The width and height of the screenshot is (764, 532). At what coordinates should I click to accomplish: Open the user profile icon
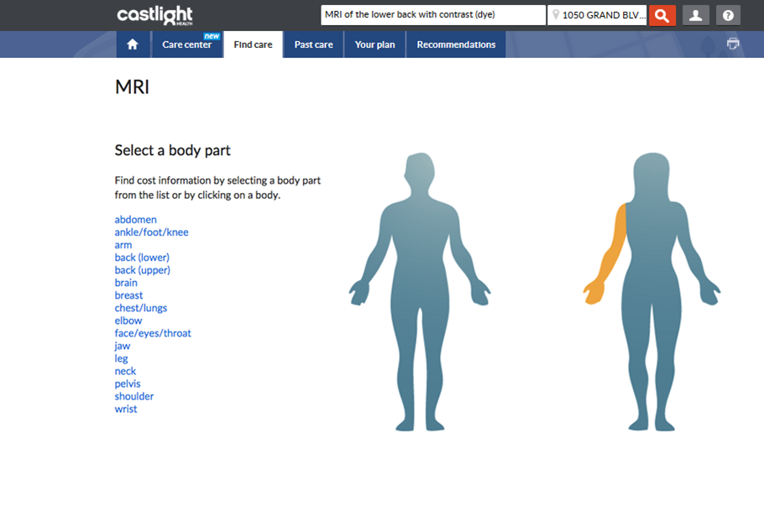click(696, 15)
